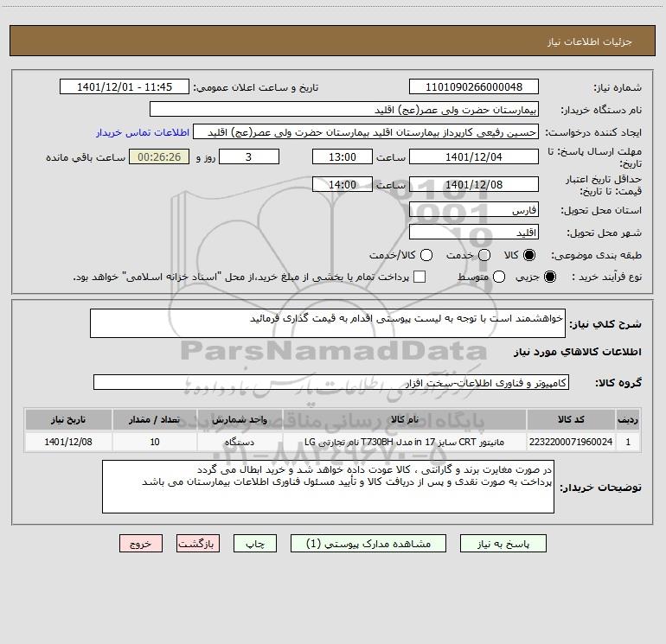Click the deadline hour field 13:00
Viewport: 666px width, 644px height.
[x=343, y=156]
